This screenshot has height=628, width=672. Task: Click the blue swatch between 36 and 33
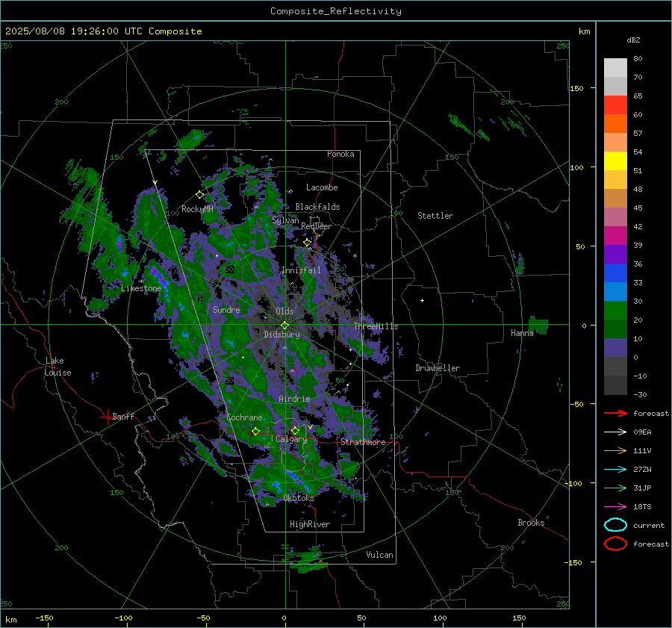[615, 273]
